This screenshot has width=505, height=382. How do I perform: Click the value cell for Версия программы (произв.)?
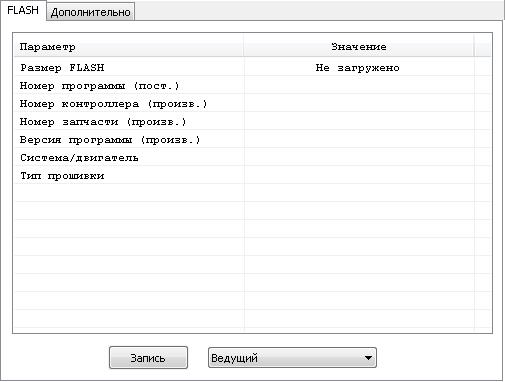pyautogui.click(x=359, y=140)
